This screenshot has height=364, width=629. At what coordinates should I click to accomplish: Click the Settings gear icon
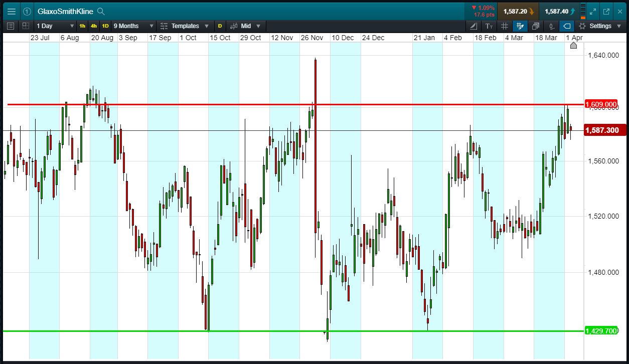[x=582, y=26]
